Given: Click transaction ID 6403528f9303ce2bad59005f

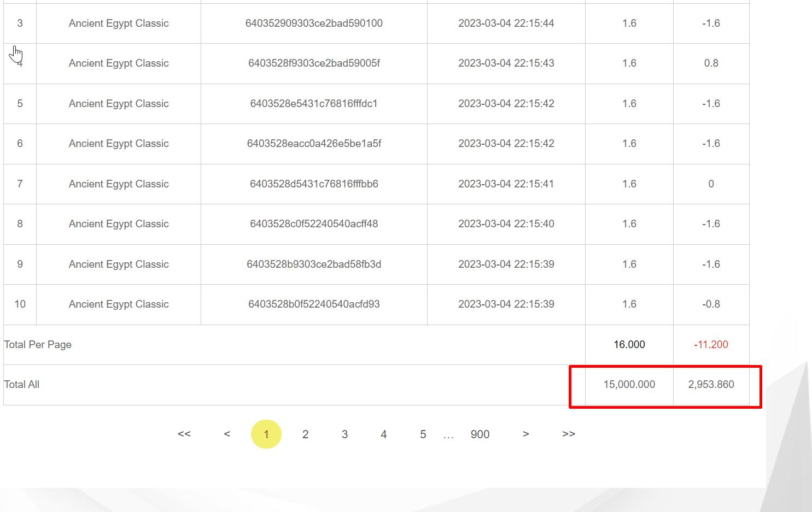Looking at the screenshot, I should [x=314, y=63].
